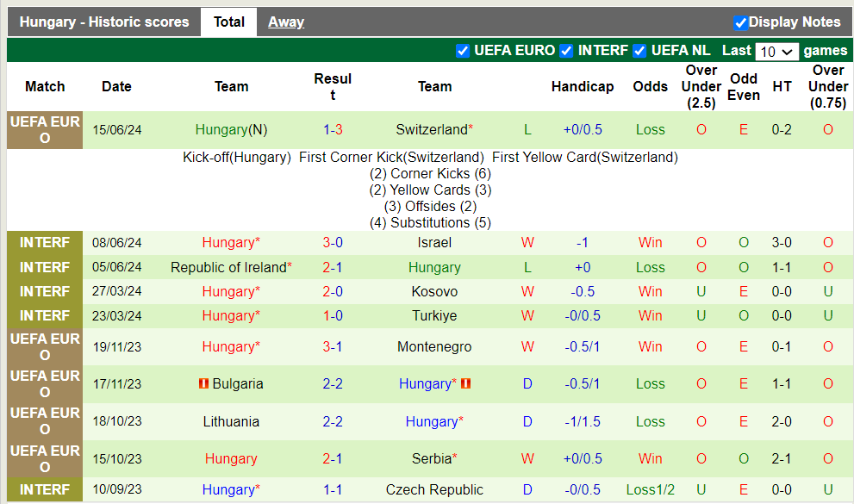The image size is (854, 504).
Task: Click the 1-3 result of the Switzerland match
Action: (333, 129)
